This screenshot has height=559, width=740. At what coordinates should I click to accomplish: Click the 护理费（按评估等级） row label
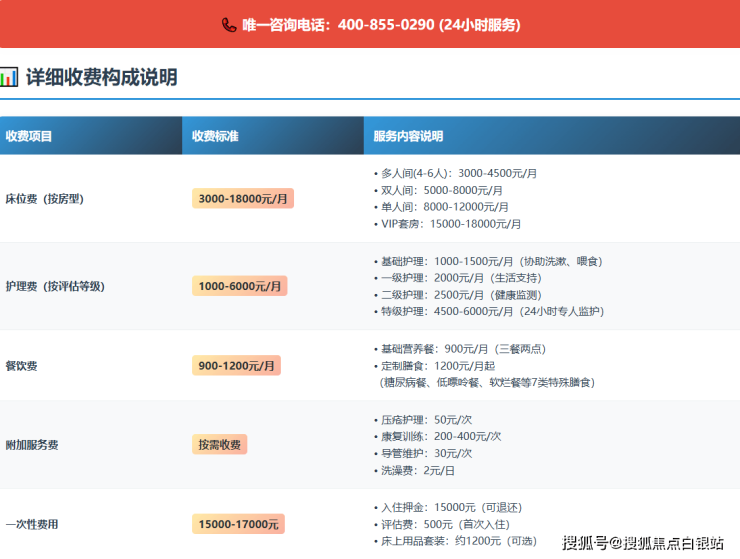pos(55,286)
